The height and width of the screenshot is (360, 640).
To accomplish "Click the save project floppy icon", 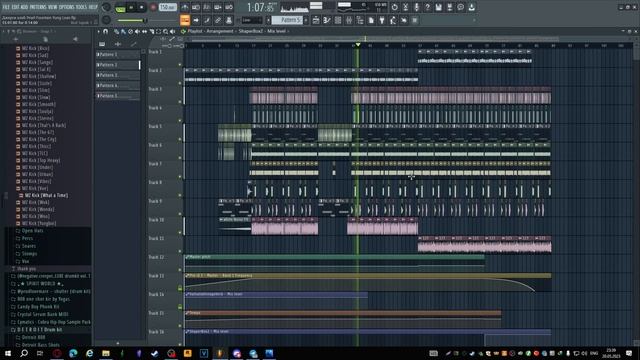I will pos(438,7).
